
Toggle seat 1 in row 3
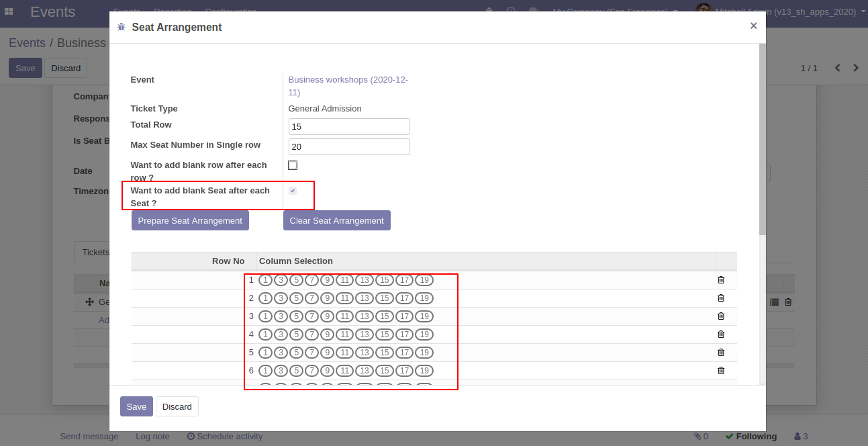(265, 316)
